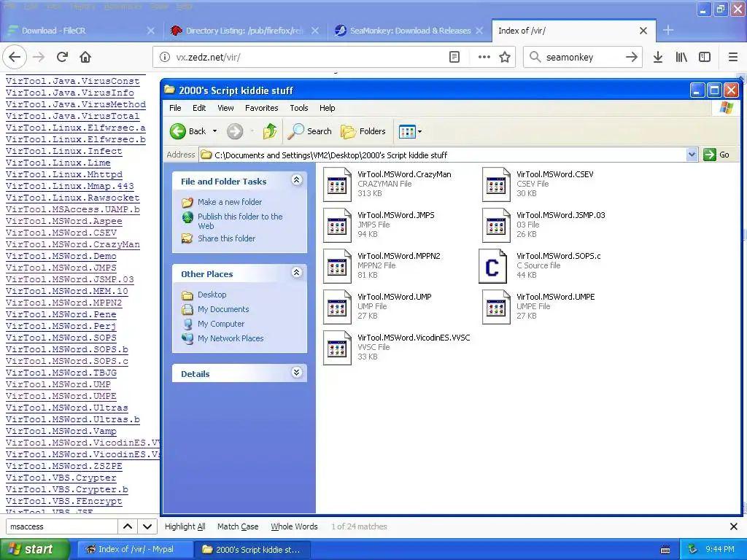Close the find bar
The height and width of the screenshot is (560, 747).
coord(734,526)
